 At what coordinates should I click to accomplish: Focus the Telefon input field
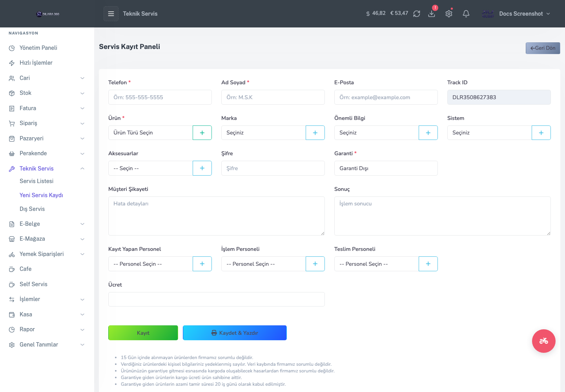click(x=160, y=97)
